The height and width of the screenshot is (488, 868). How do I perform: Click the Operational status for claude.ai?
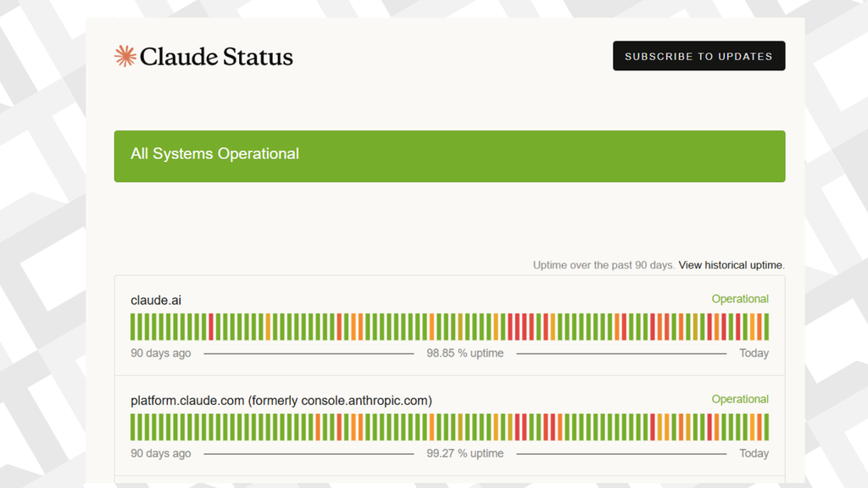739,299
